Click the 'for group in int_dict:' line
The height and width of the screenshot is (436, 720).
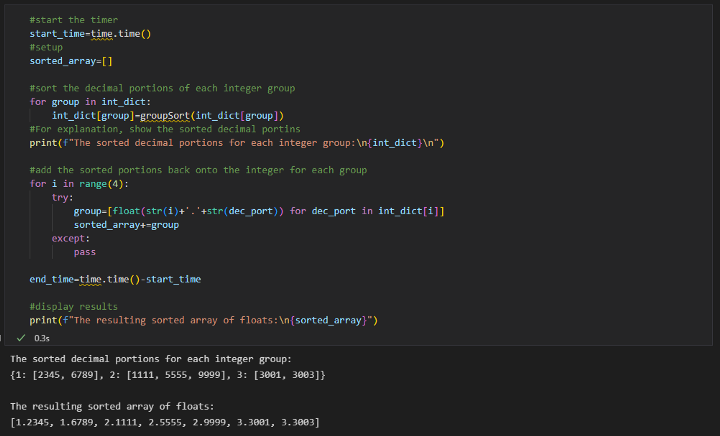point(90,102)
